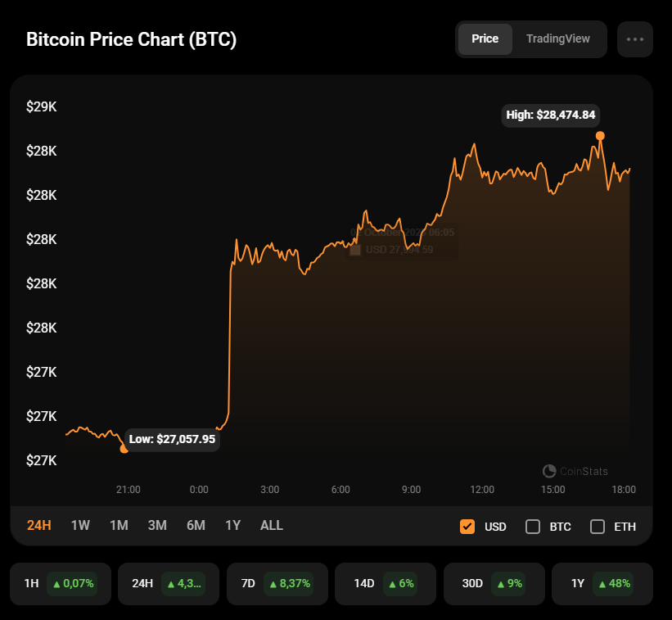Show the 1M time range
672x620 pixels.
[x=119, y=526]
